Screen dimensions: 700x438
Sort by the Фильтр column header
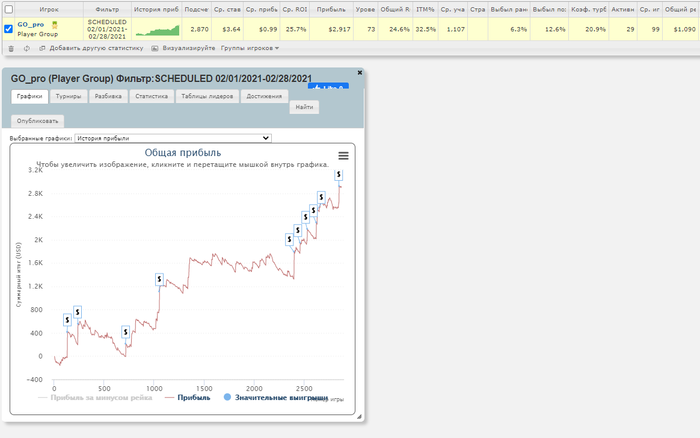coord(107,9)
